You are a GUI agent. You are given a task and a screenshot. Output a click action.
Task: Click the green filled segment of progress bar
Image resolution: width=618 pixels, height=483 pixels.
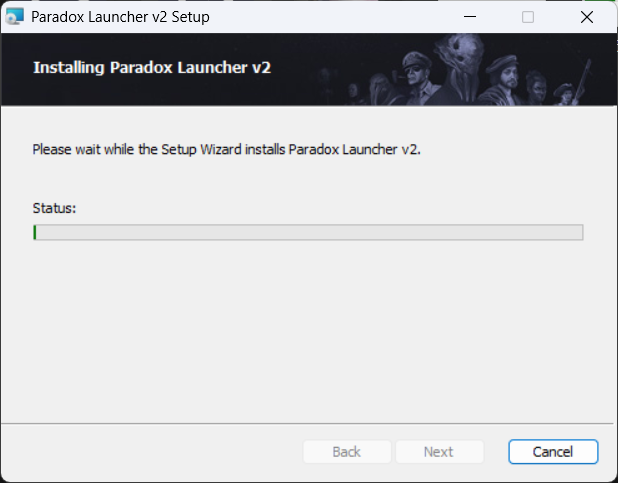pos(35,232)
